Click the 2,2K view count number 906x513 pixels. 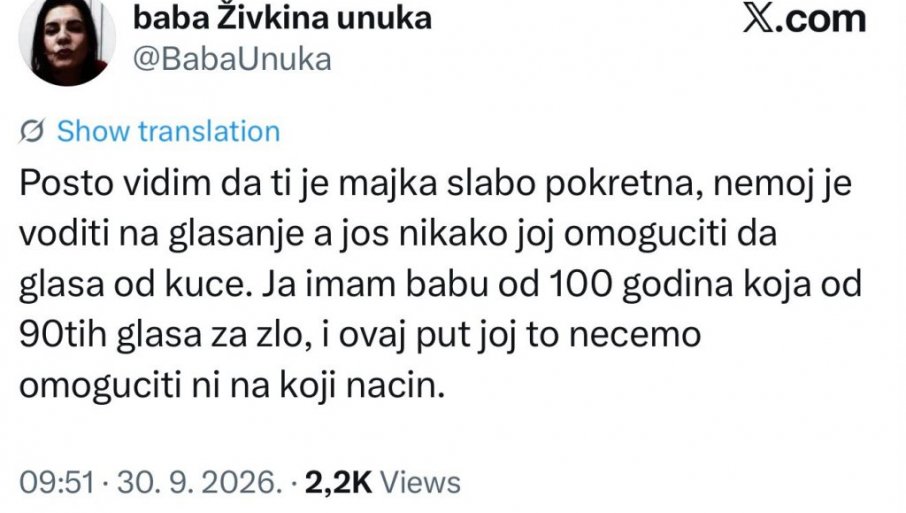coord(339,482)
